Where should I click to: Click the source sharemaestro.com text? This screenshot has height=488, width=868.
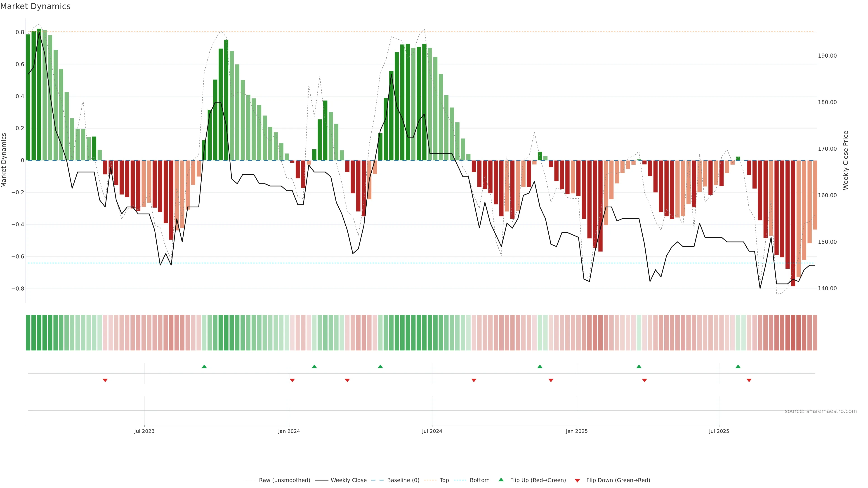click(821, 411)
